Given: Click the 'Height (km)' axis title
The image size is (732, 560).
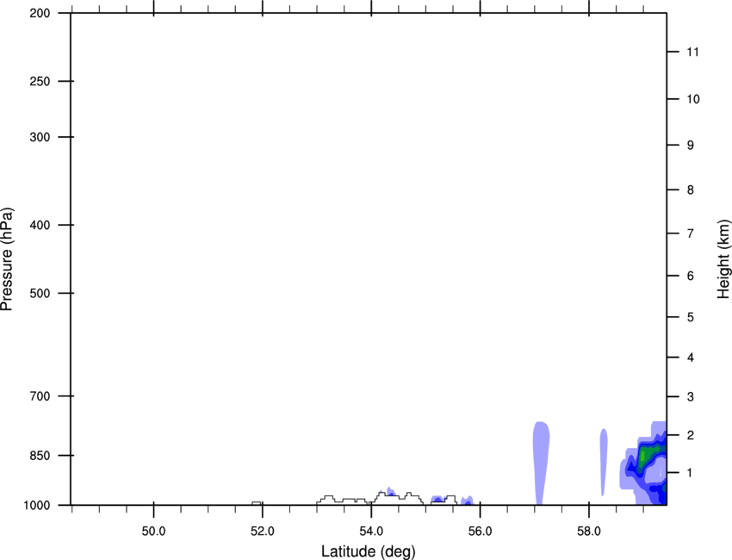Looking at the screenshot, I should click(723, 259).
